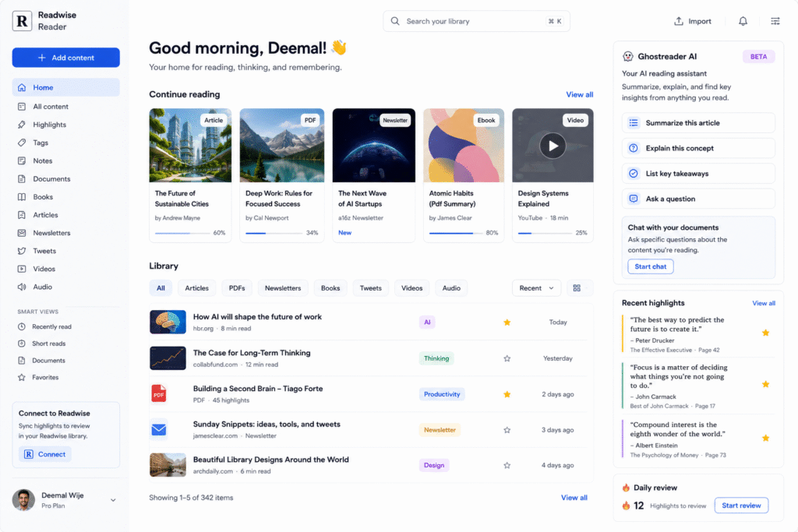This screenshot has width=798, height=532.
Task: Open the Next Wave of AI Startups thumbnail
Action: (x=373, y=146)
